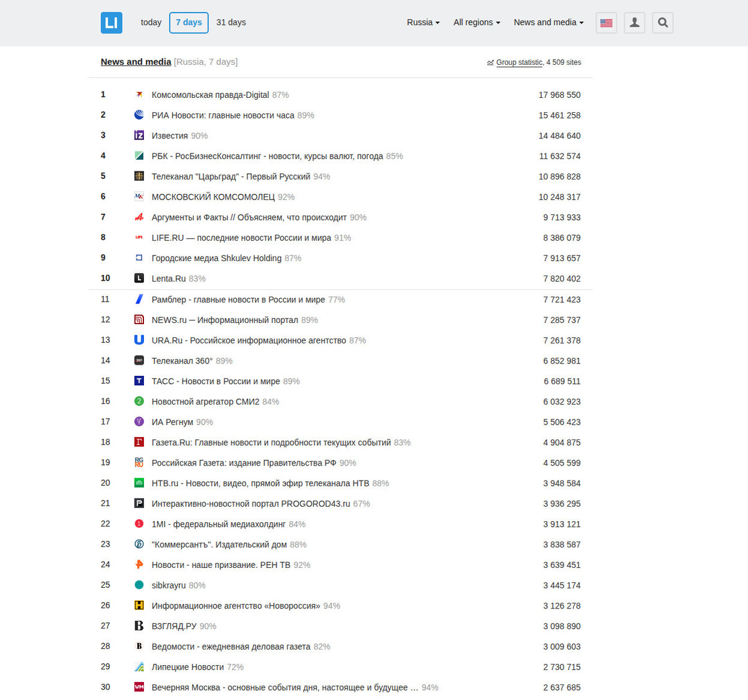
Task: Click the URA.Ru favicon
Action: (x=139, y=340)
